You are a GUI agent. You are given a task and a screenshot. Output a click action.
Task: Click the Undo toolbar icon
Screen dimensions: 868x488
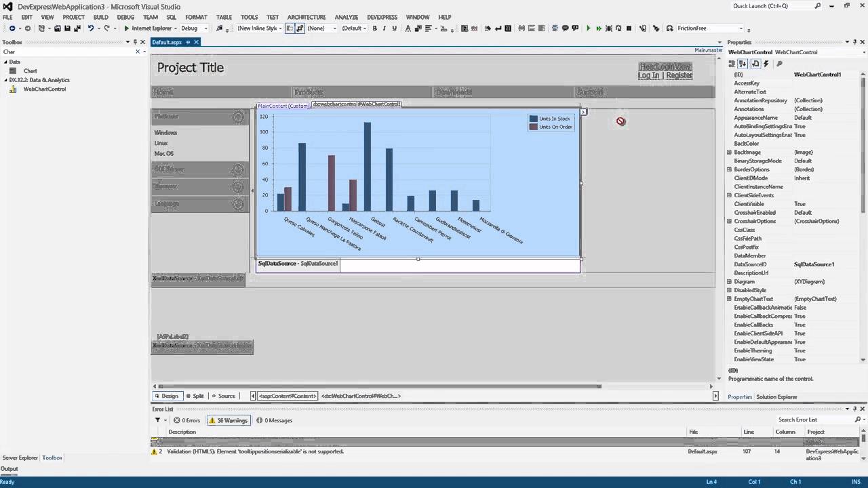90,28
